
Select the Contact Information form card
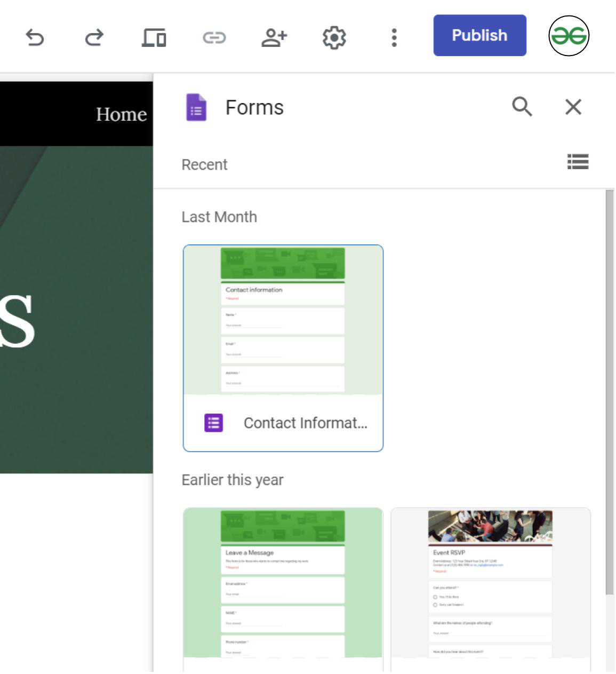[283, 348]
